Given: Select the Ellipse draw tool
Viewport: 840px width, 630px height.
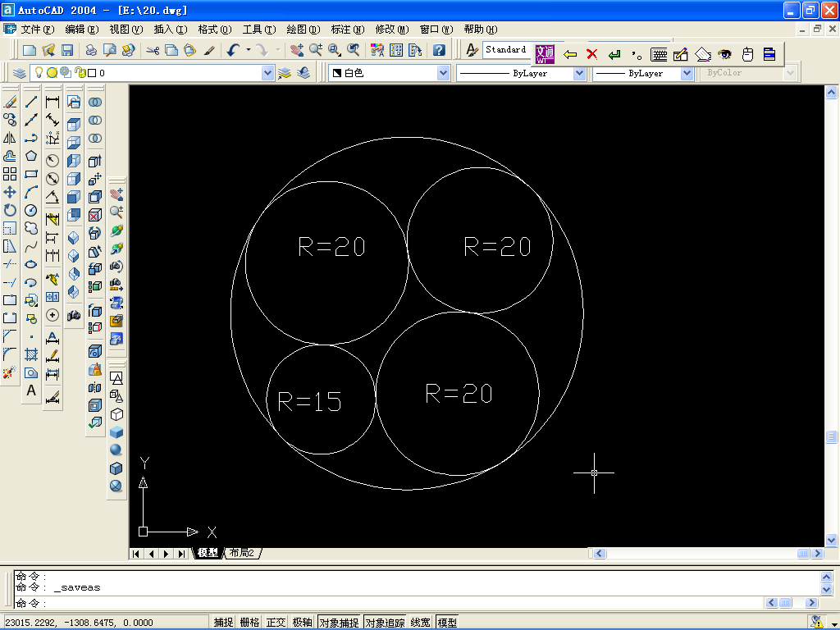Looking at the screenshot, I should pyautogui.click(x=31, y=264).
